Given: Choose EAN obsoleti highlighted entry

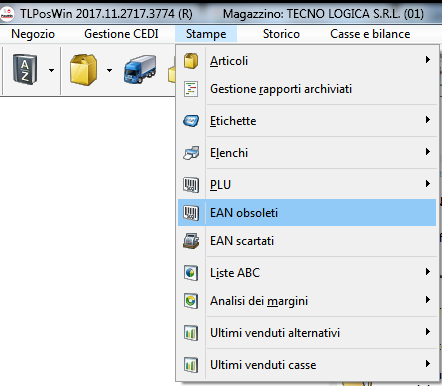Looking at the screenshot, I should tap(307, 213).
